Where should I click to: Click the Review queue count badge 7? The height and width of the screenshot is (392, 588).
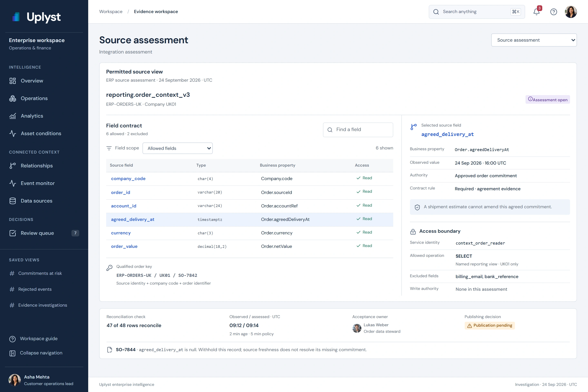coord(75,233)
